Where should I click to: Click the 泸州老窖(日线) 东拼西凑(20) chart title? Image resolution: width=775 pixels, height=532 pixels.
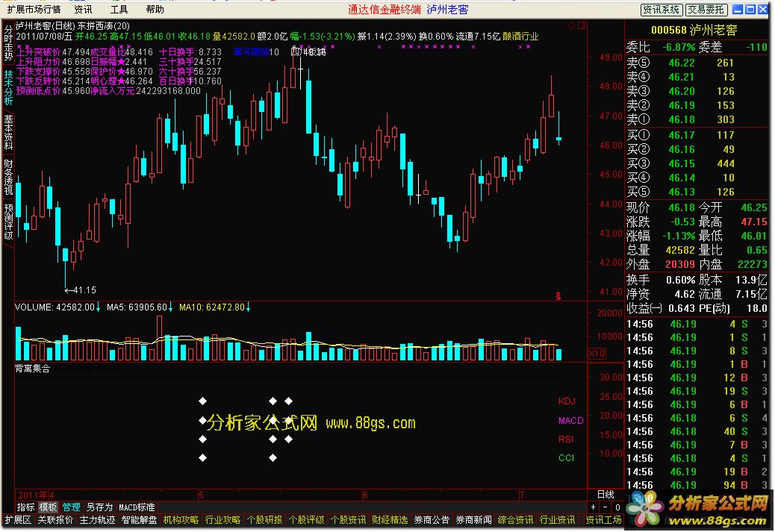[x=72, y=25]
